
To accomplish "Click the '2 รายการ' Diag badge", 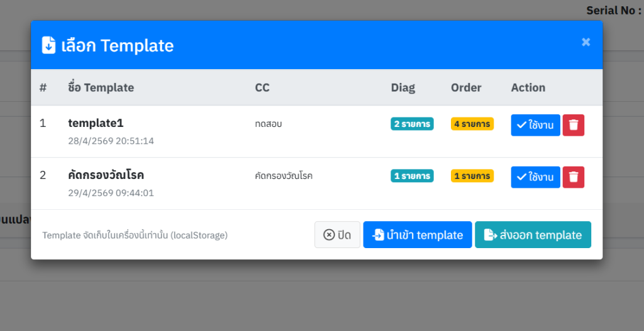I will click(412, 124).
